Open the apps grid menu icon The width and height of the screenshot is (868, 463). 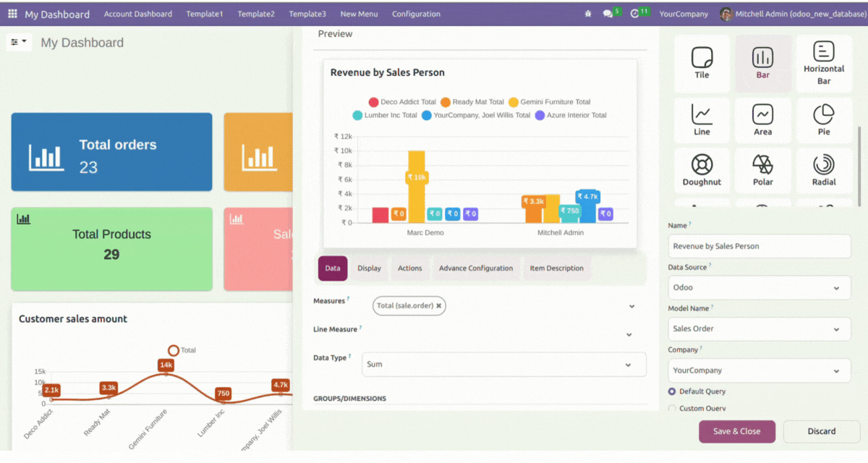pyautogui.click(x=12, y=14)
